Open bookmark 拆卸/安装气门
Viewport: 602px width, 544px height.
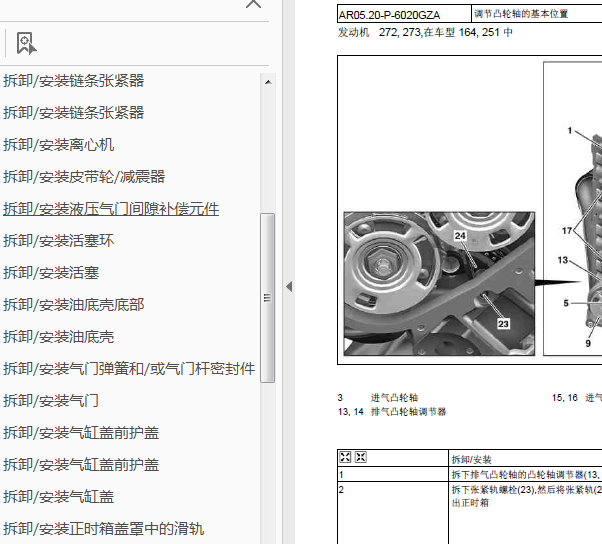[x=51, y=401]
